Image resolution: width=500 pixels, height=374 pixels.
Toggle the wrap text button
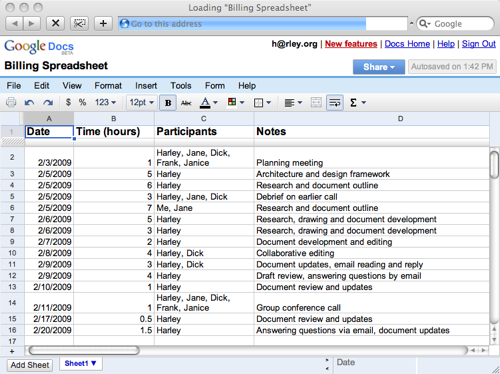(335, 103)
